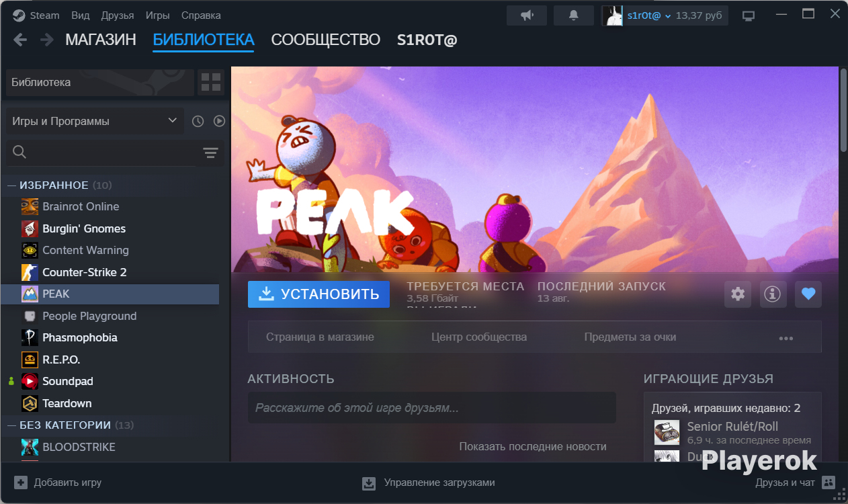This screenshot has width=848, height=504.
Task: Open advanced filters icon next to search
Action: click(211, 153)
